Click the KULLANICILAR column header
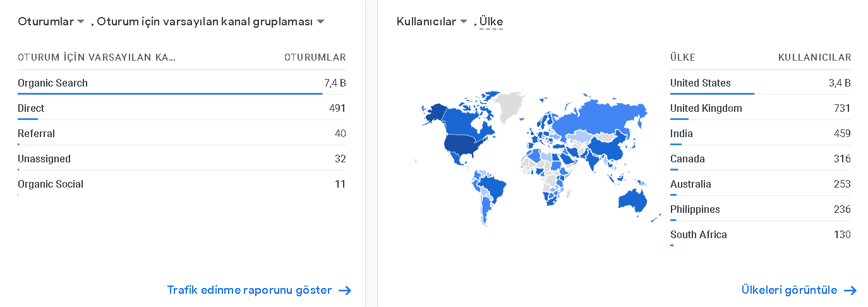Viewport: 868px width, 307px height. (815, 57)
